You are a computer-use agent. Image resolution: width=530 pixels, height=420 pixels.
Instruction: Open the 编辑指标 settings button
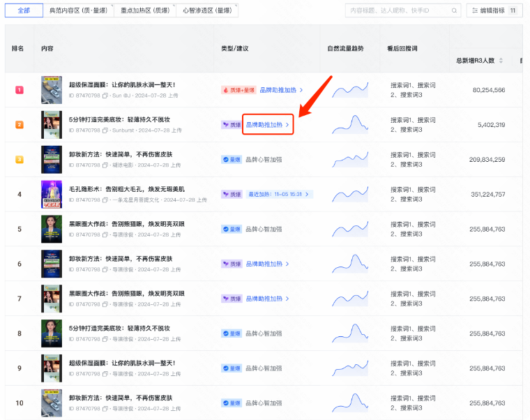click(x=494, y=10)
